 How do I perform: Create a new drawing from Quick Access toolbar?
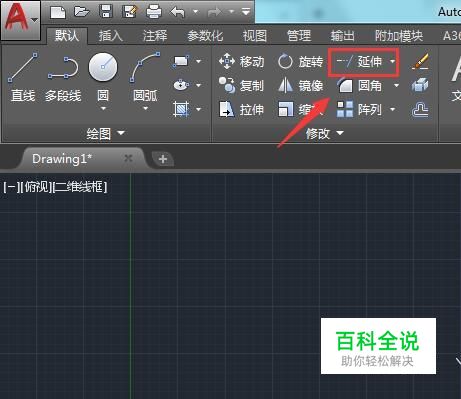point(58,12)
